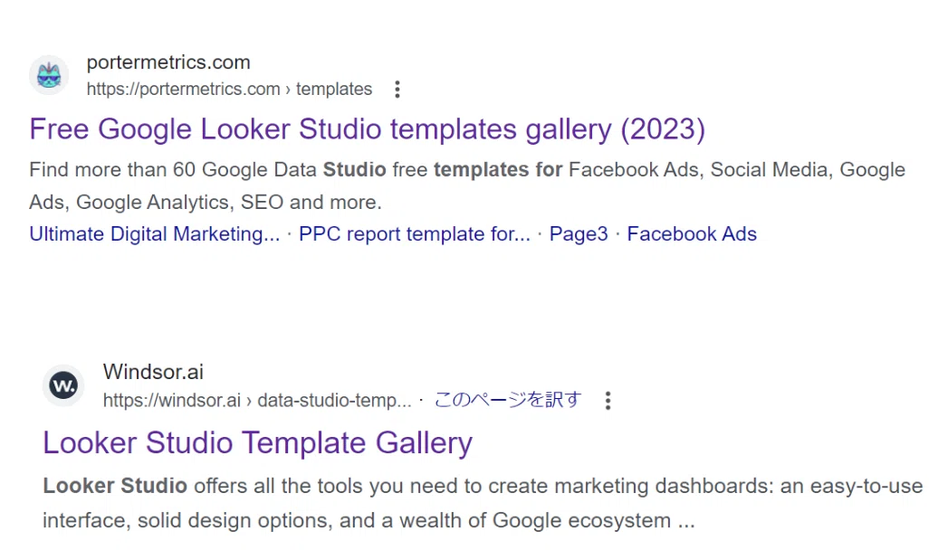This screenshot has height=560, width=938.
Task: Follow the 'Ultimate Digital Marketing...' sitelink
Action: coord(154,233)
